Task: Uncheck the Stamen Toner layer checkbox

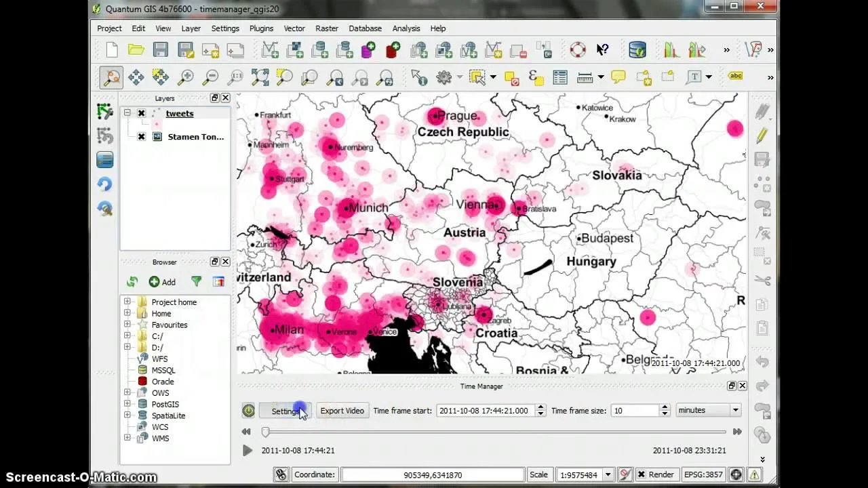Action: click(141, 137)
